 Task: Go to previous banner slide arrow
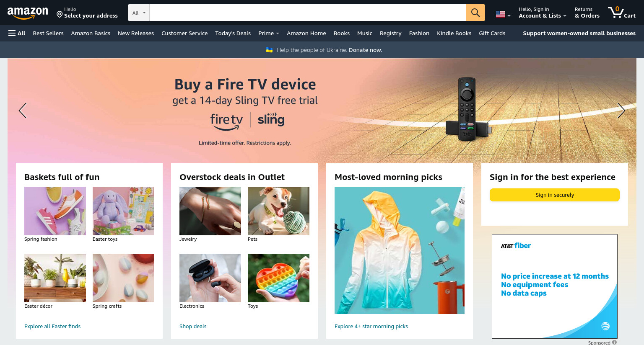coord(23,111)
